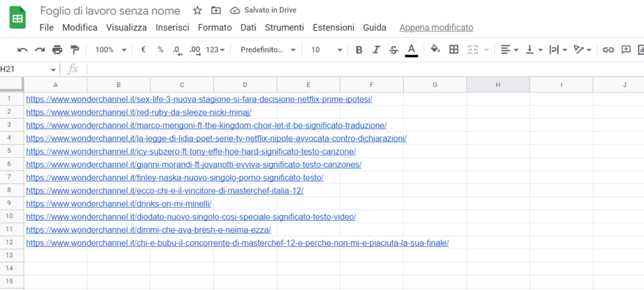Screen dimensions: 644x290
Task: Toggle italic formatting
Action: 376,50
